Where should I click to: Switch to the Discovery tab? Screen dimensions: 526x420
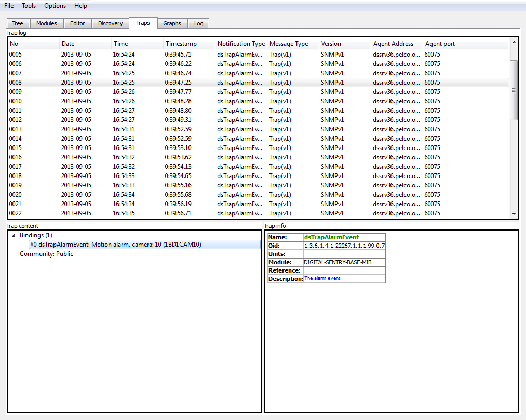click(110, 23)
